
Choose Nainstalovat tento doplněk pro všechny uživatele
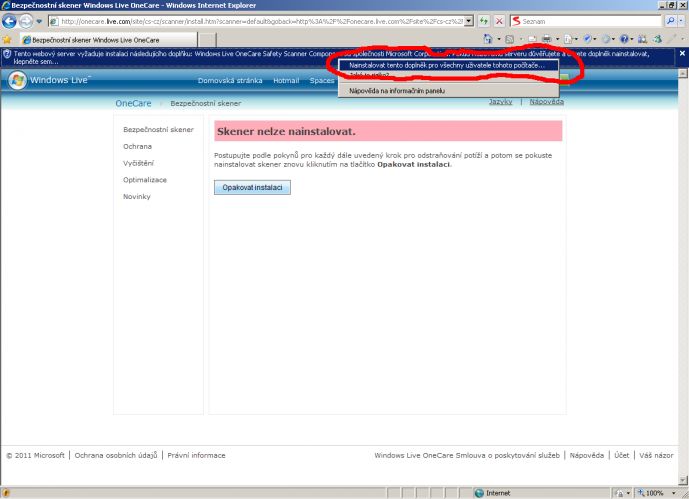pos(448,65)
